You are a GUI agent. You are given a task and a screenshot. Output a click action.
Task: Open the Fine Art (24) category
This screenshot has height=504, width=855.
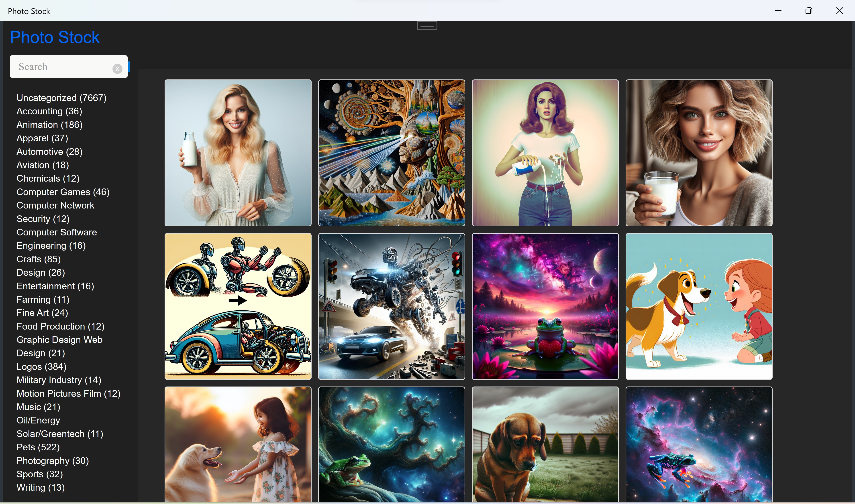[x=42, y=313]
